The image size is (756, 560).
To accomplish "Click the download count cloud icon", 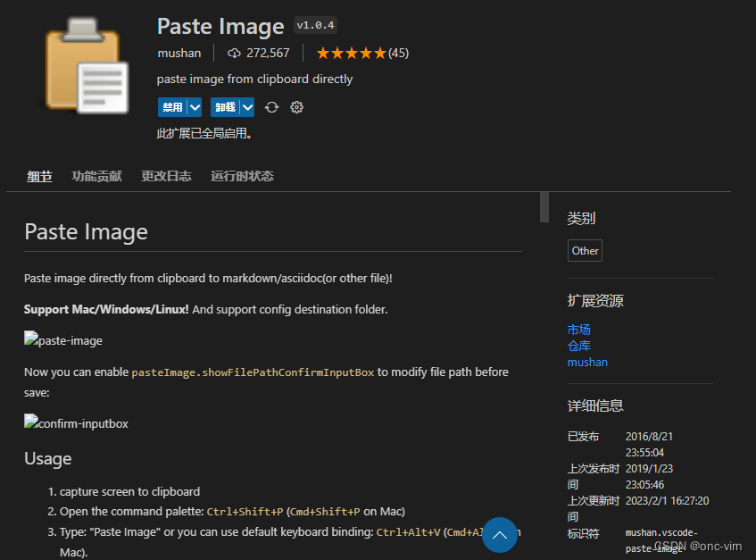I will [x=234, y=53].
